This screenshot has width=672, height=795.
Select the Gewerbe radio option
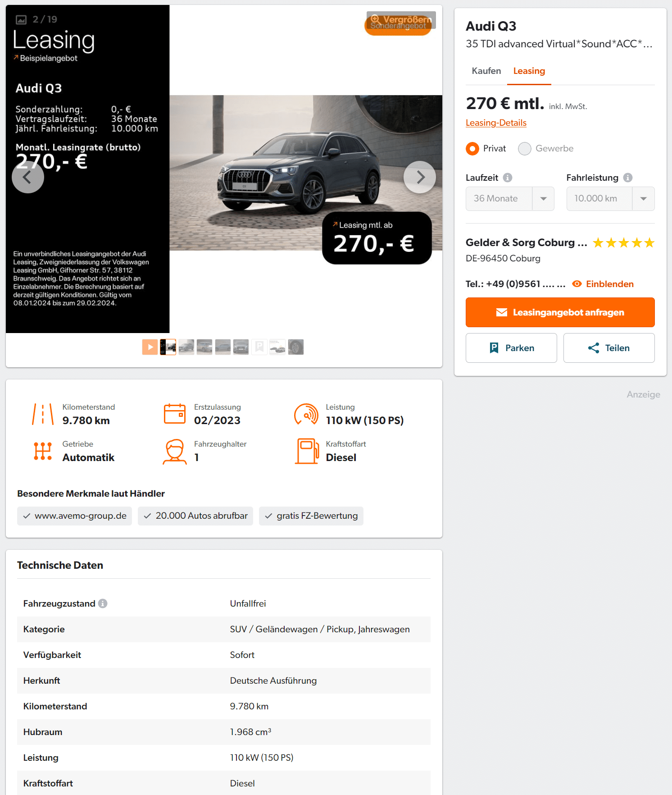click(525, 149)
